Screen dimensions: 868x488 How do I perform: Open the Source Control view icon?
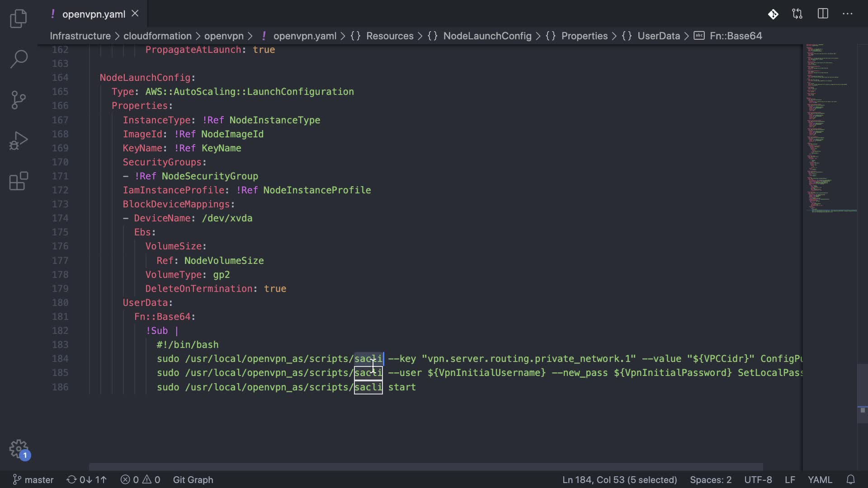[19, 100]
